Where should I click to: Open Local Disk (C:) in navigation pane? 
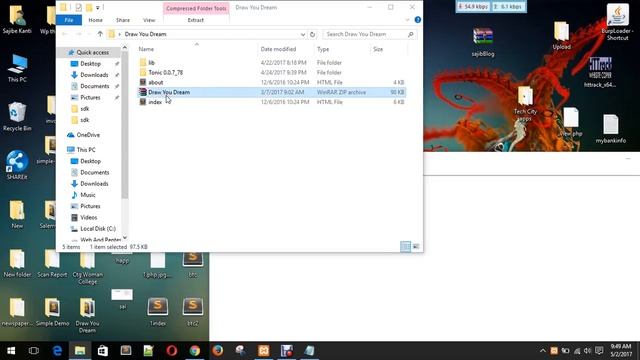pyautogui.click(x=98, y=229)
